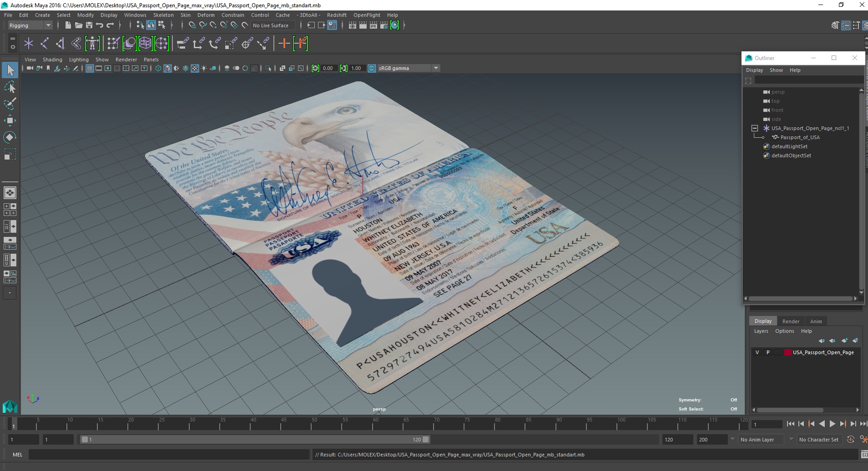Activate the Move tool
Image resolution: width=868 pixels, height=471 pixels.
click(x=10, y=120)
